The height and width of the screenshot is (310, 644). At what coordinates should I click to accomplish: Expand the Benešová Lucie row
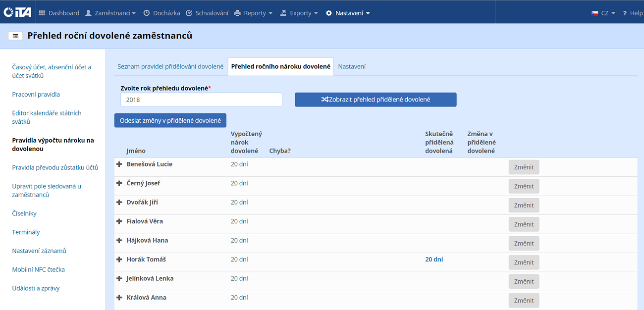[x=119, y=164]
